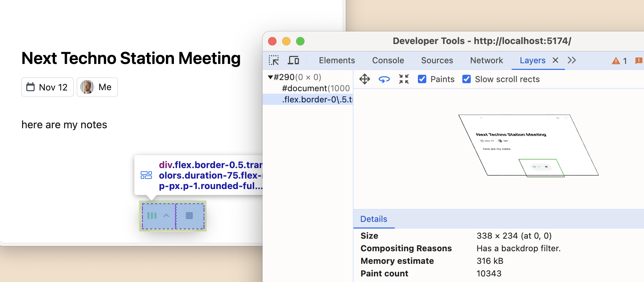The height and width of the screenshot is (282, 644).
Task: Click the green bars recording icon
Action: (x=152, y=216)
